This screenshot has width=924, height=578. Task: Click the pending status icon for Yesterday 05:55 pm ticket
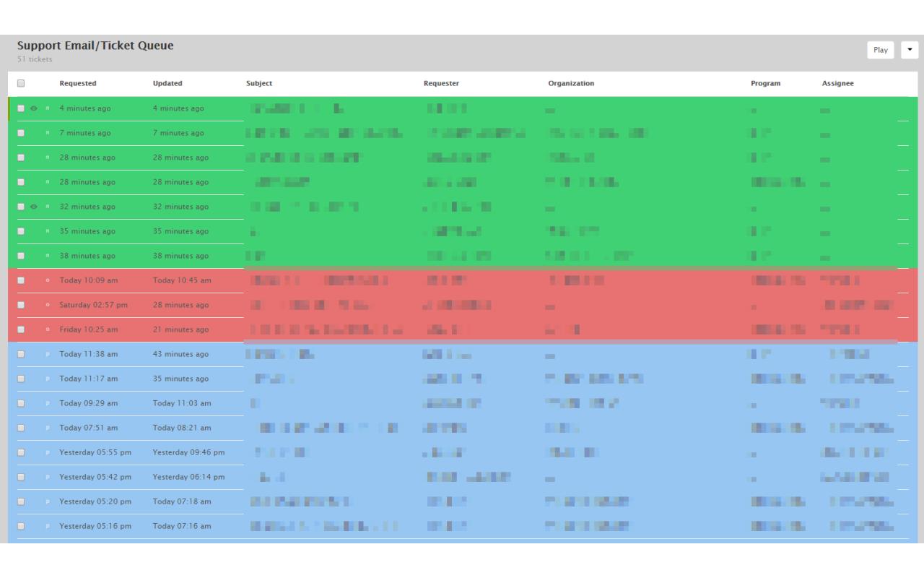coord(48,452)
